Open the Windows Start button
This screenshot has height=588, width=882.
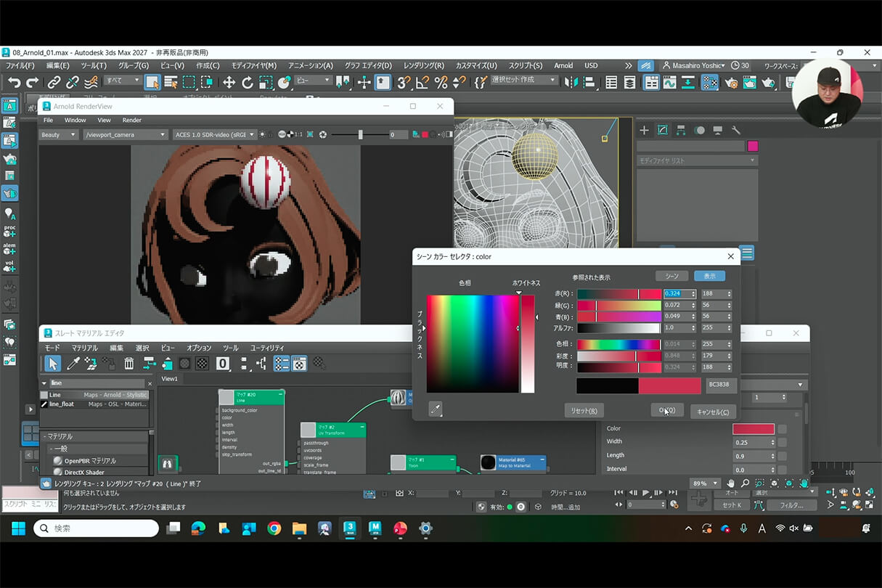point(18,528)
